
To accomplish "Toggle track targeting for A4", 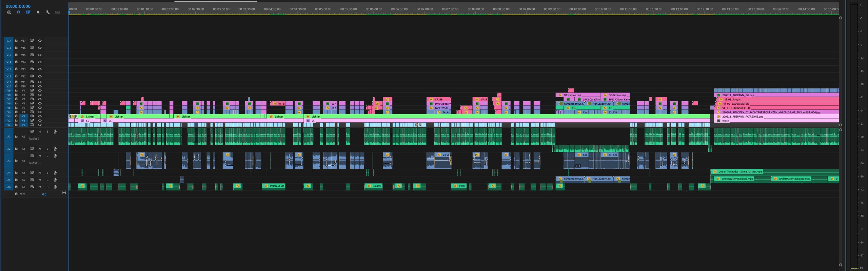I will point(23,173).
